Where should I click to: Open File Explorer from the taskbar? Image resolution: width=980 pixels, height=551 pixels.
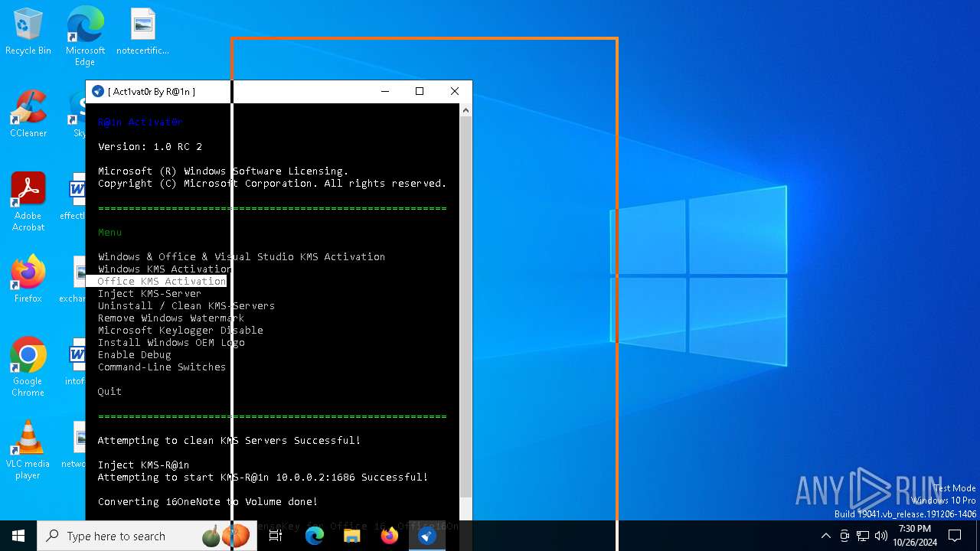click(x=352, y=536)
